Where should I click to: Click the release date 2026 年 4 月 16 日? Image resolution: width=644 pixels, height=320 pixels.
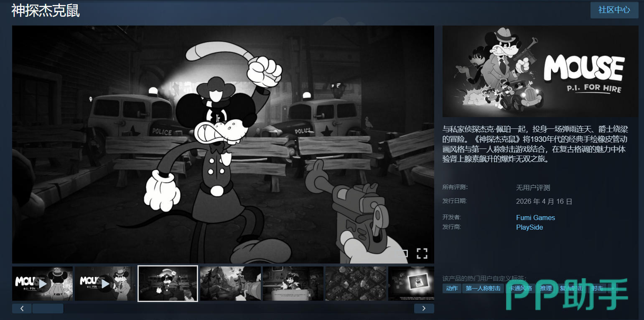pyautogui.click(x=544, y=202)
